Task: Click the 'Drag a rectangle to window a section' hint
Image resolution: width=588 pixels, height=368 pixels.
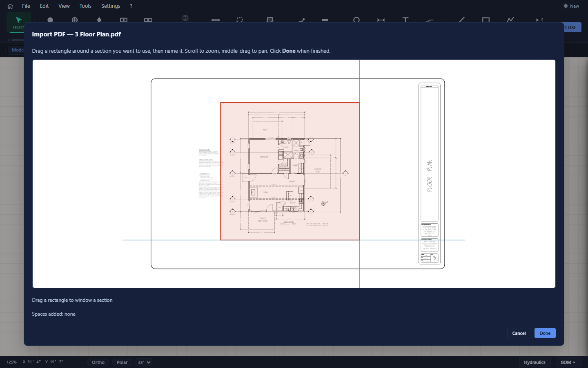Action: (x=72, y=300)
